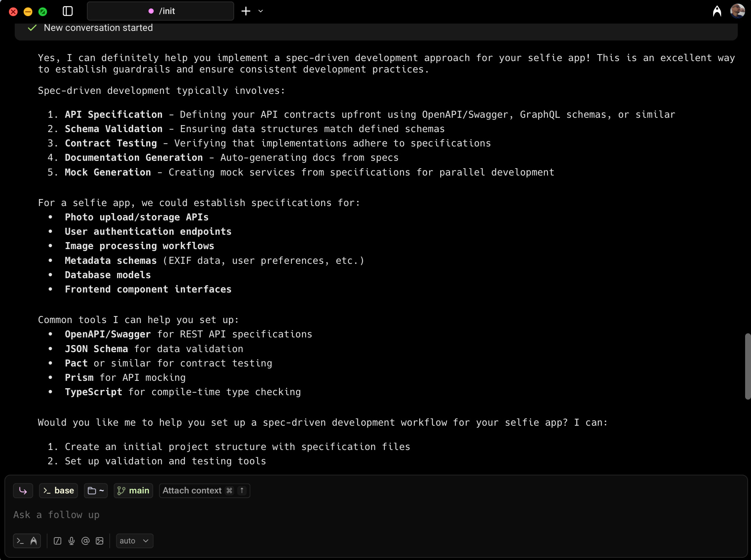The width and height of the screenshot is (751, 560).
Task: Click the vertical scrollbar thumb
Action: pos(747,366)
